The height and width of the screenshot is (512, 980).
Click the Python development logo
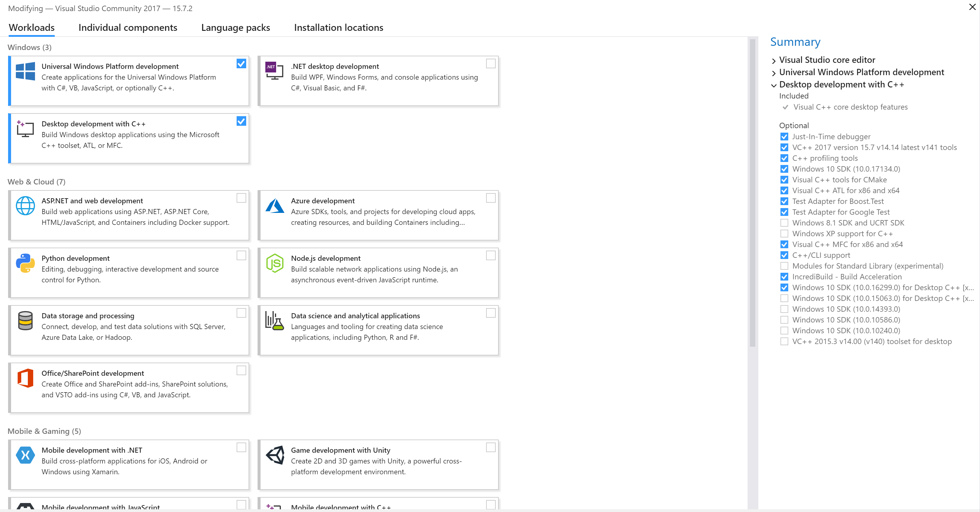(x=25, y=263)
